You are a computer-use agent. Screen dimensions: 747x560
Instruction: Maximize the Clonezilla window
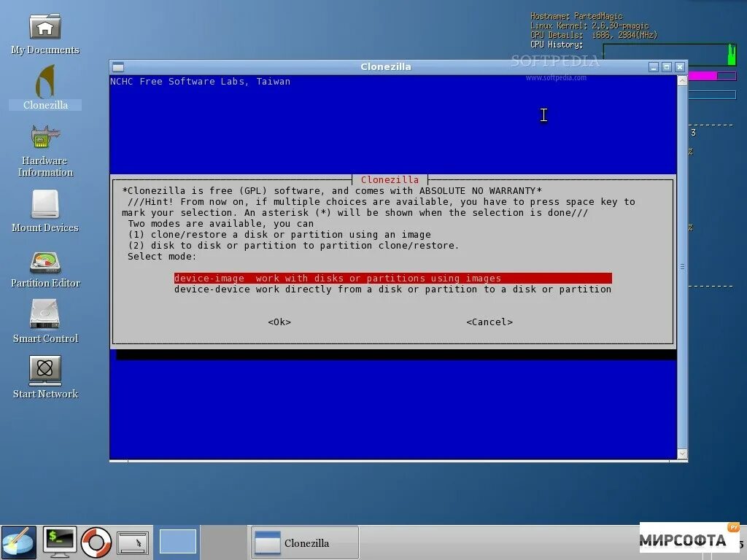667,67
